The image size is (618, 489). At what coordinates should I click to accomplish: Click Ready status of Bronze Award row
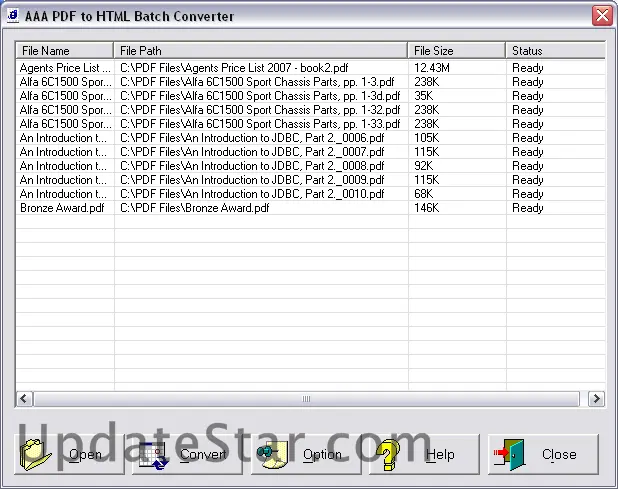click(528, 208)
